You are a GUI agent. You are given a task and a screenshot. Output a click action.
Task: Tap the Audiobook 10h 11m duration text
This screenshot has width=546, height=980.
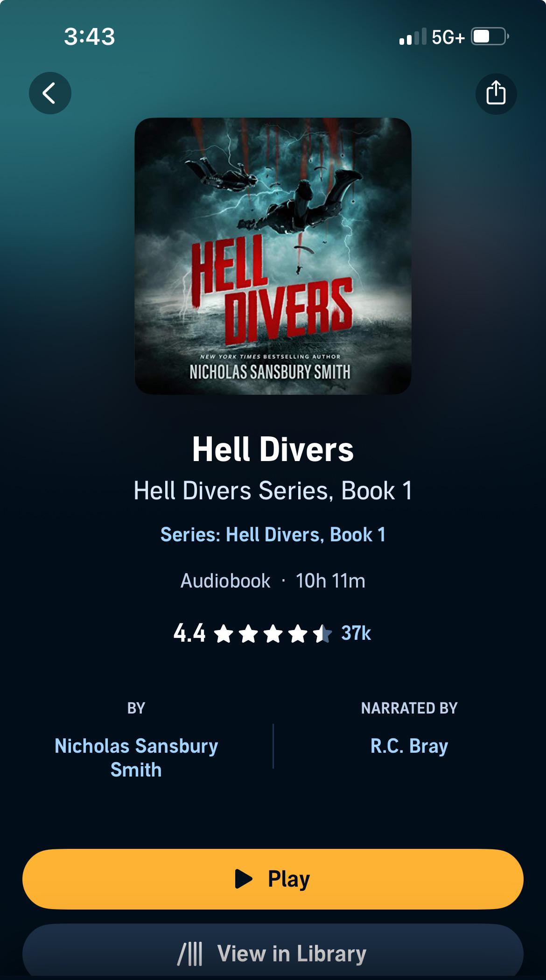(273, 581)
